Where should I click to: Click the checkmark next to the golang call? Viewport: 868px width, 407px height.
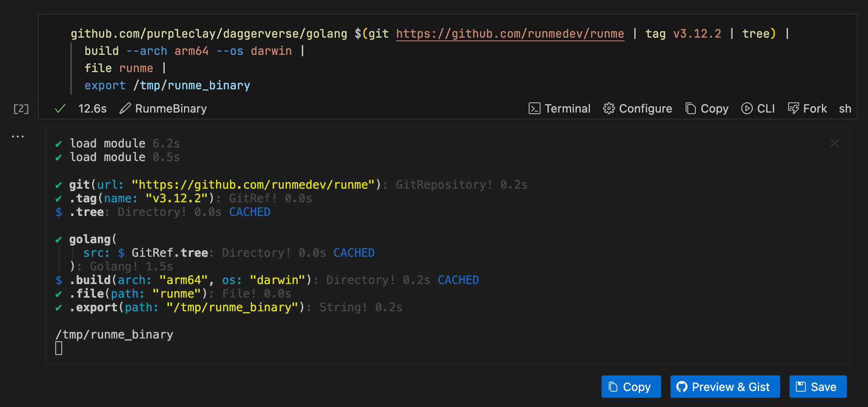[x=59, y=239]
